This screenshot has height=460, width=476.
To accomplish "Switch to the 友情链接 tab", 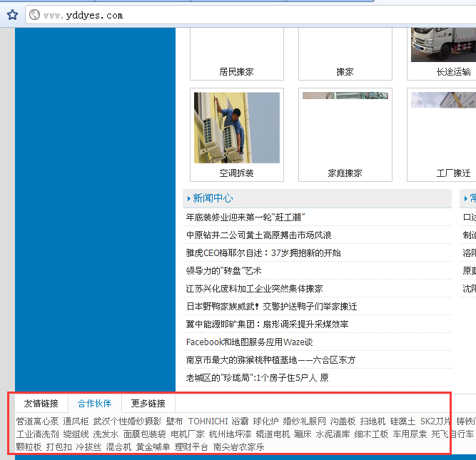I will coord(41,403).
